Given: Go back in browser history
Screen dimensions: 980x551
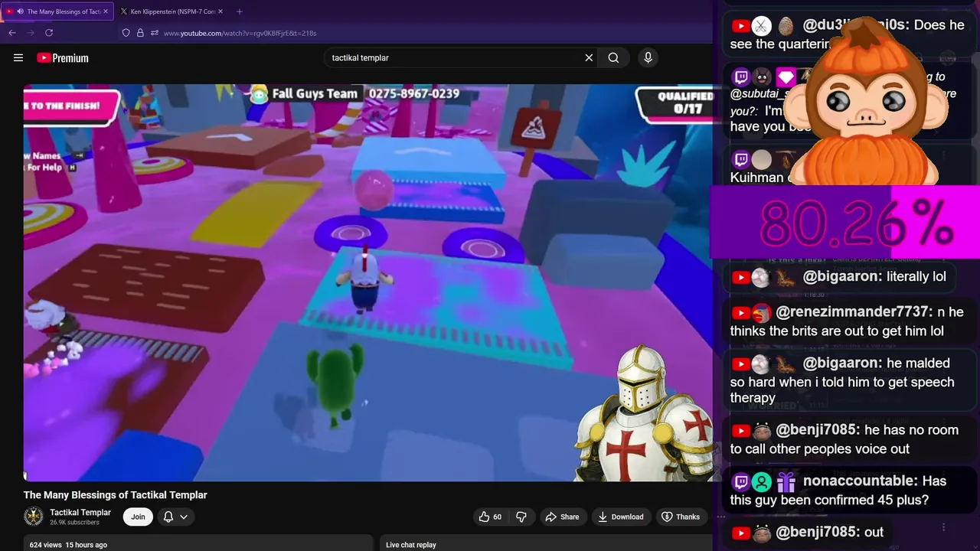Looking at the screenshot, I should click(x=12, y=33).
